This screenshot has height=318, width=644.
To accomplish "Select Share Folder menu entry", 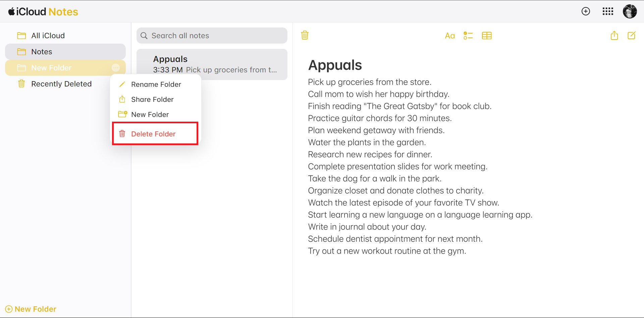I will (x=152, y=100).
